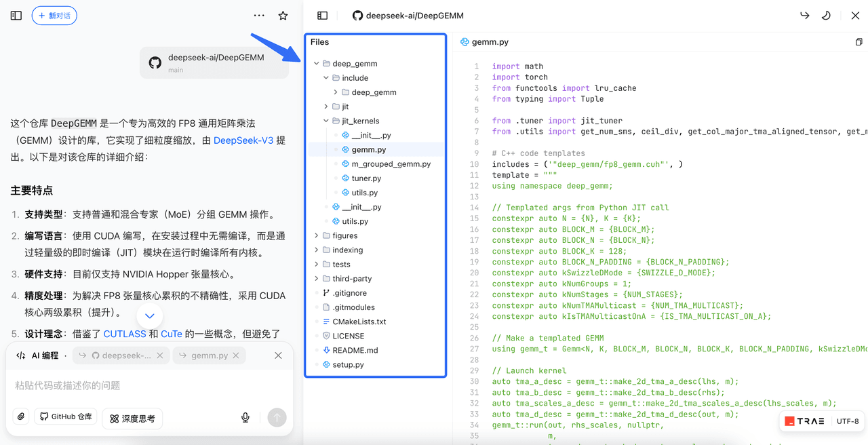Screen dimensions: 868x445
Task: Open m_grouped_gemm.py in file tree
Action: pos(391,164)
